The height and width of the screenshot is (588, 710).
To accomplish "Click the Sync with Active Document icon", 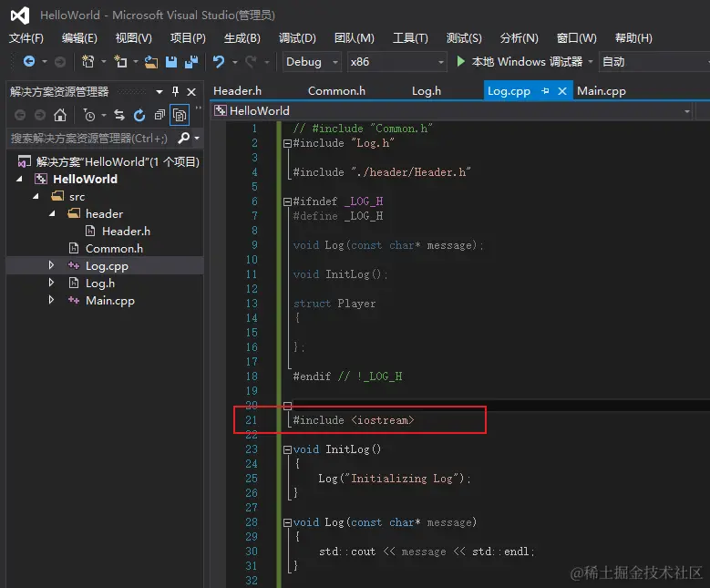I will coord(119,115).
